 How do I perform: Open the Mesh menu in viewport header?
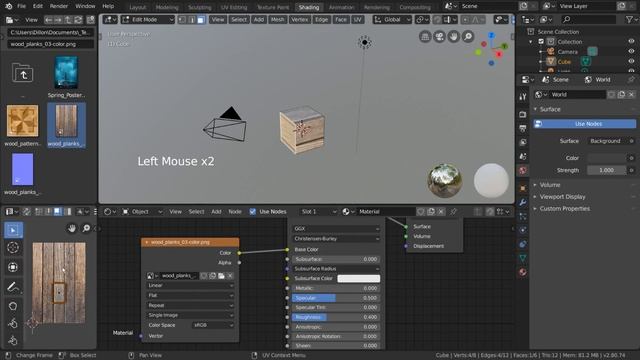click(278, 20)
